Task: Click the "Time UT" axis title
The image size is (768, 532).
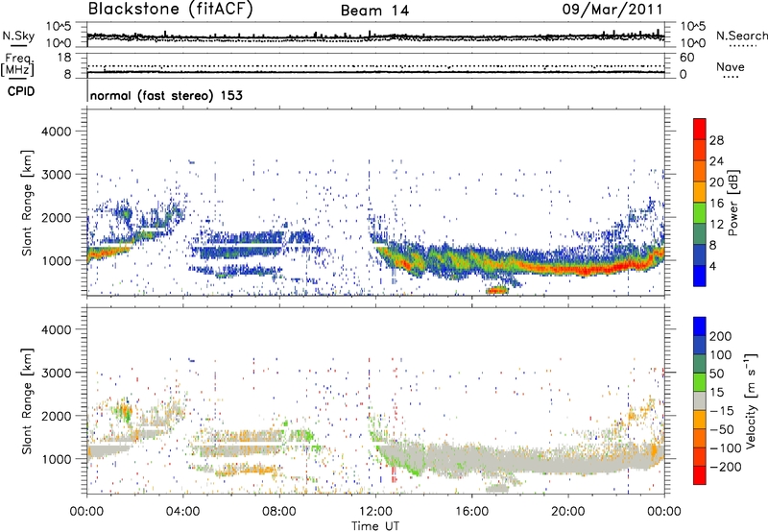Action: 375,526
